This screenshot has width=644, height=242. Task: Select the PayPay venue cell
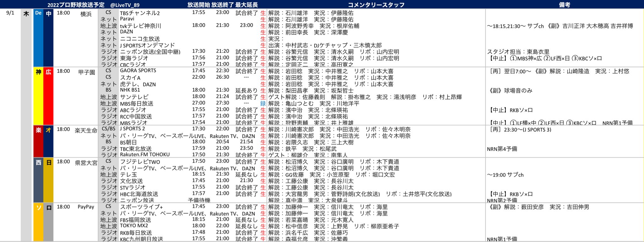point(86,207)
